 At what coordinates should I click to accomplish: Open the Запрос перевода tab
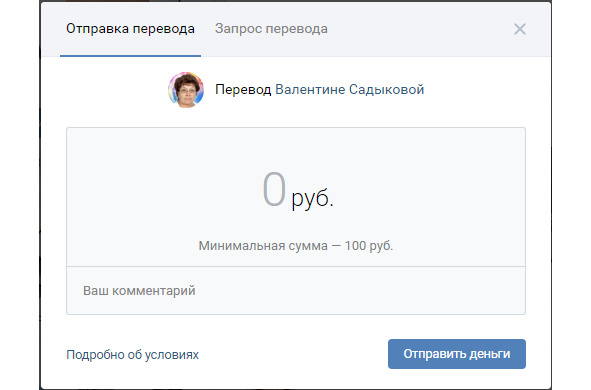271,29
